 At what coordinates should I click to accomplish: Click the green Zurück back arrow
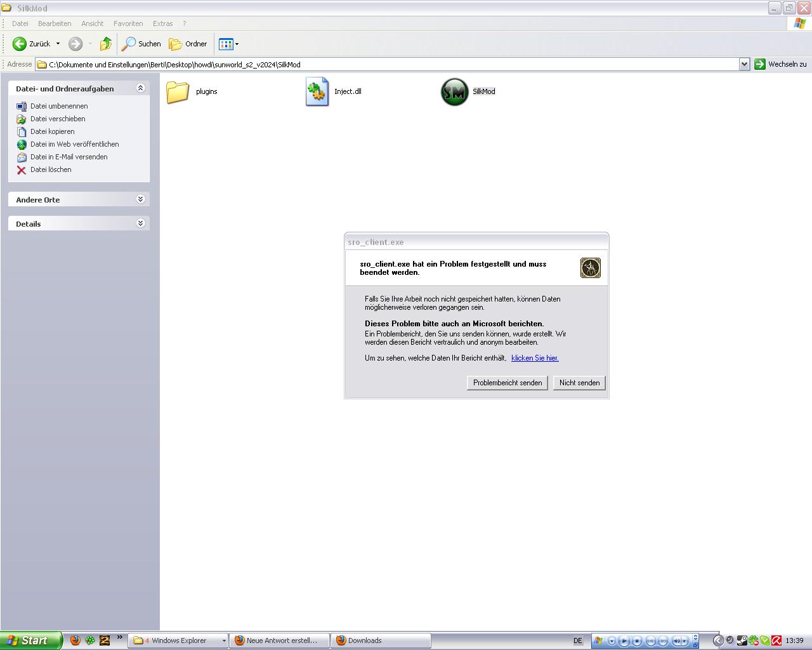click(20, 44)
